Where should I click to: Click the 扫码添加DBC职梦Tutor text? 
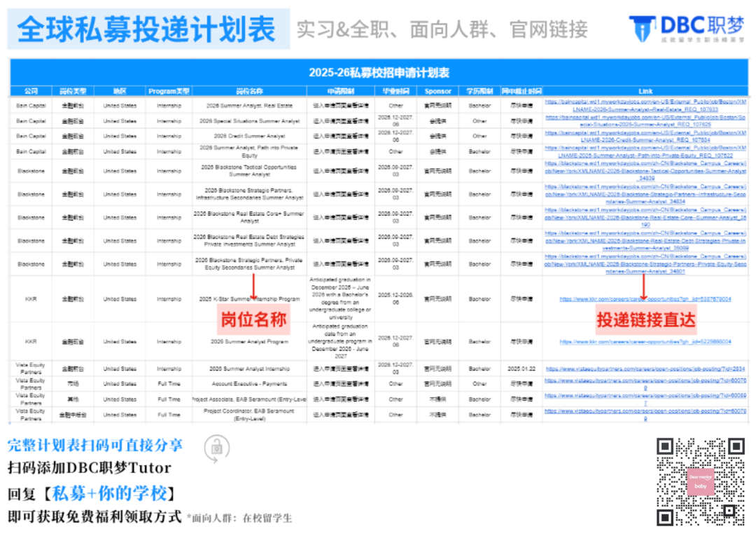click(89, 468)
